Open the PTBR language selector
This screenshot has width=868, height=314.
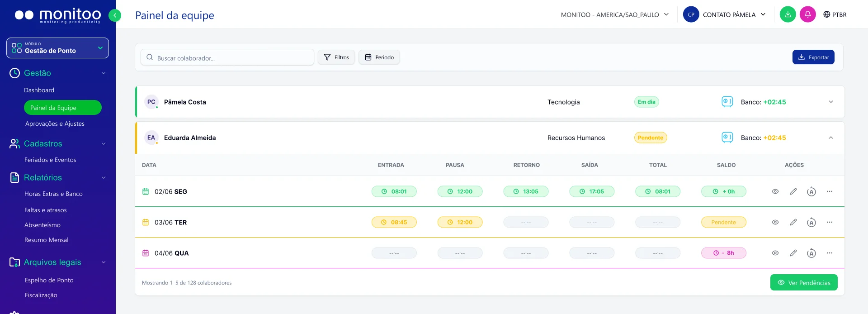click(835, 14)
